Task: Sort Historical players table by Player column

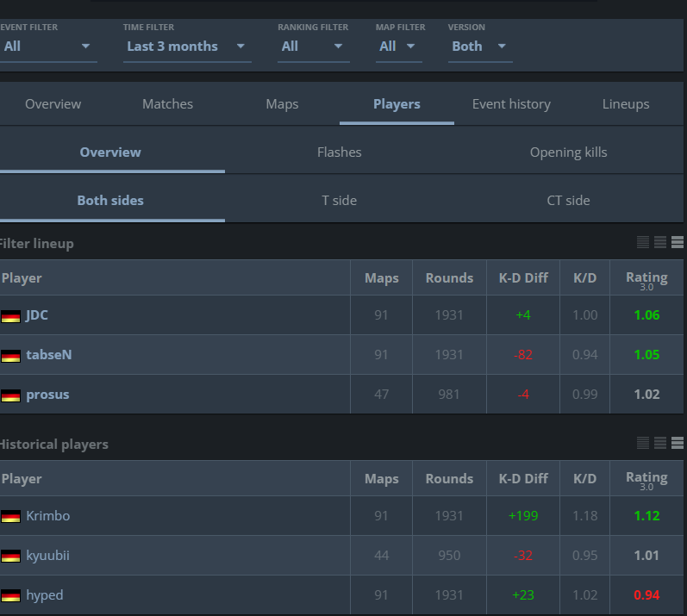Action: click(175, 478)
